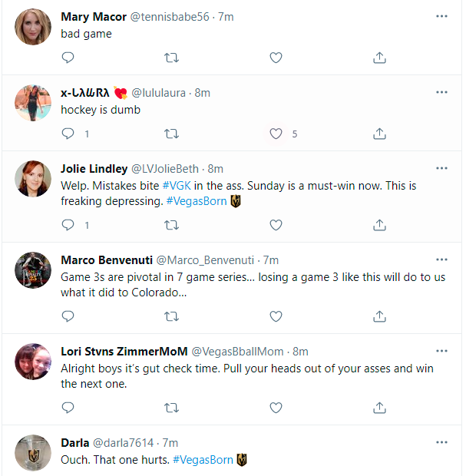The image size is (466, 476).
Task: Retweet Jolie Lindley's tweet
Action: (172, 225)
